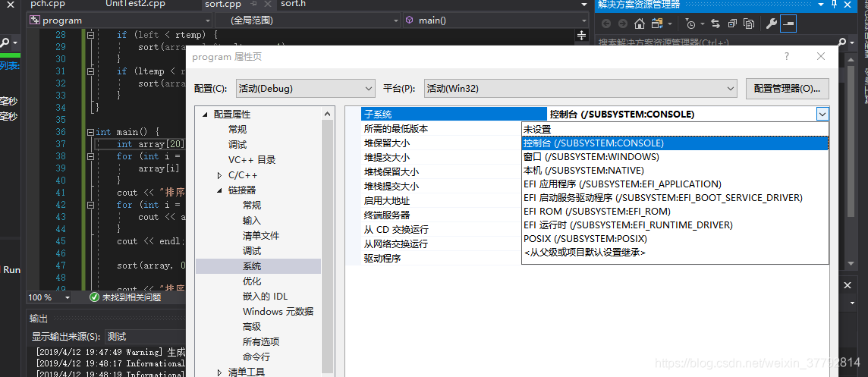
Task: Select VC++ 目录 in property tree
Action: pyautogui.click(x=252, y=160)
